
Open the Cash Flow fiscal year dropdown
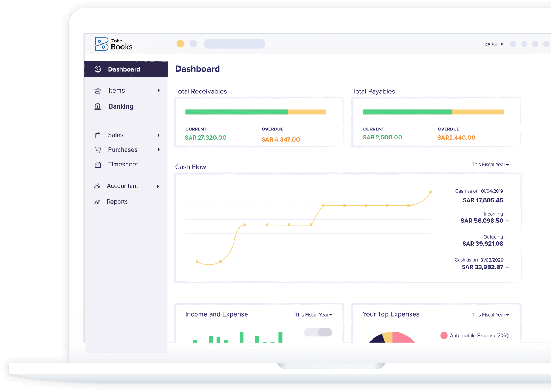[x=490, y=165]
